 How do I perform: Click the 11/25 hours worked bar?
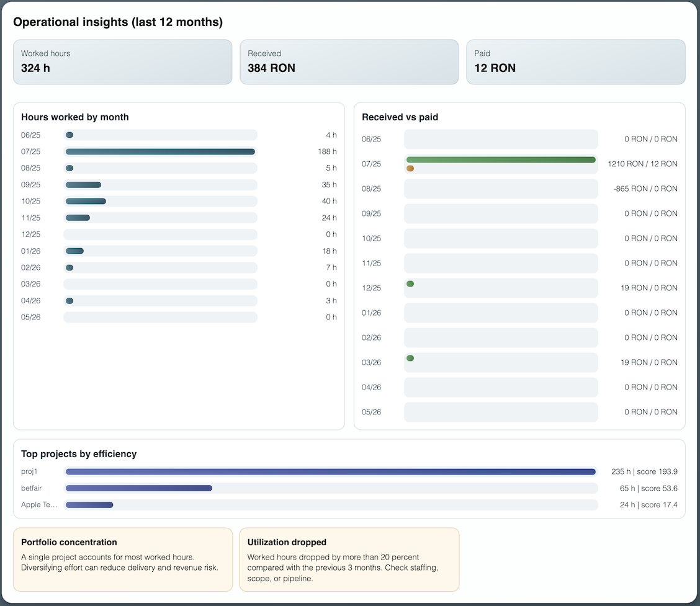pyautogui.click(x=78, y=218)
